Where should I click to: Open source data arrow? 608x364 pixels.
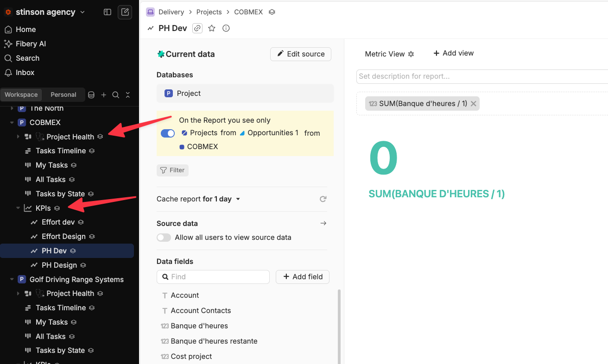click(323, 223)
